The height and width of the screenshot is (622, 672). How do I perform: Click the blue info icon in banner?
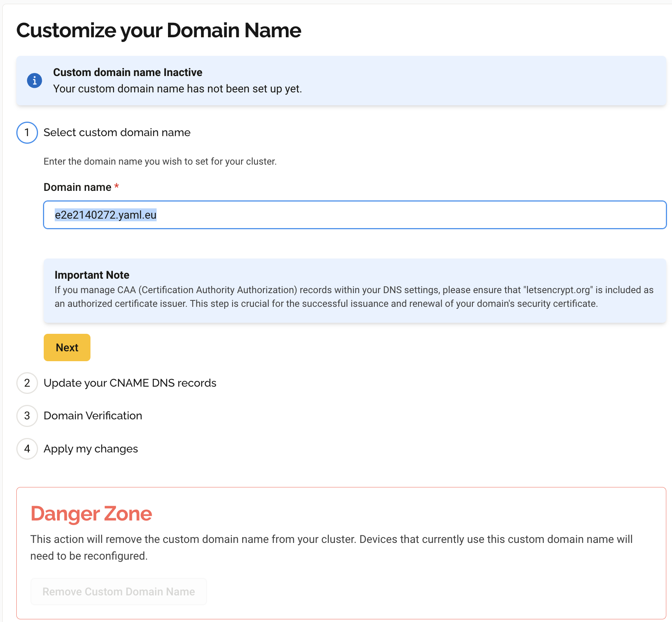(35, 81)
